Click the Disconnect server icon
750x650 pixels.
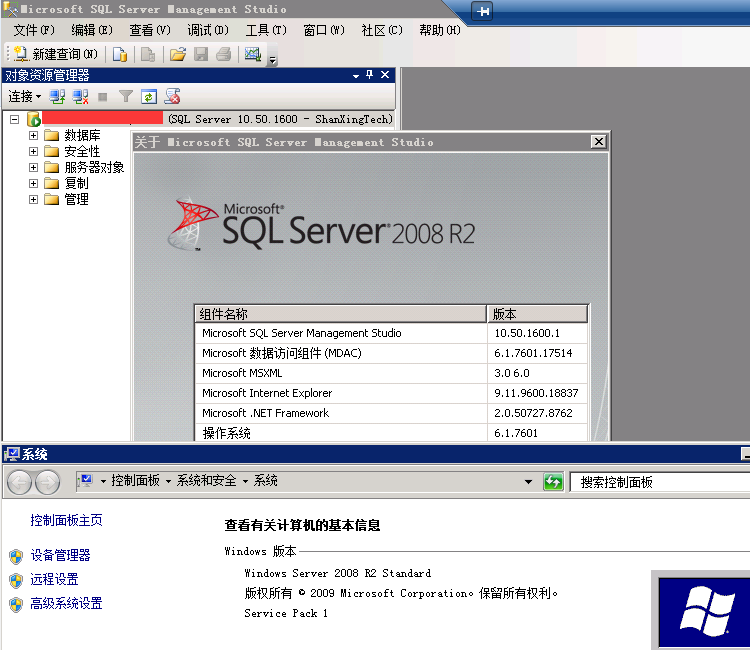[80, 97]
